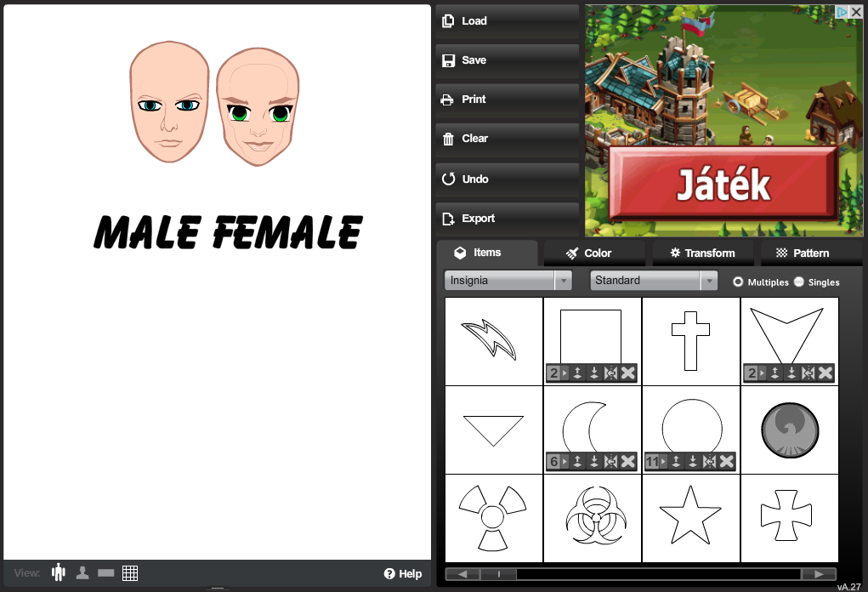Add the phoenix emblem insignia

click(790, 430)
